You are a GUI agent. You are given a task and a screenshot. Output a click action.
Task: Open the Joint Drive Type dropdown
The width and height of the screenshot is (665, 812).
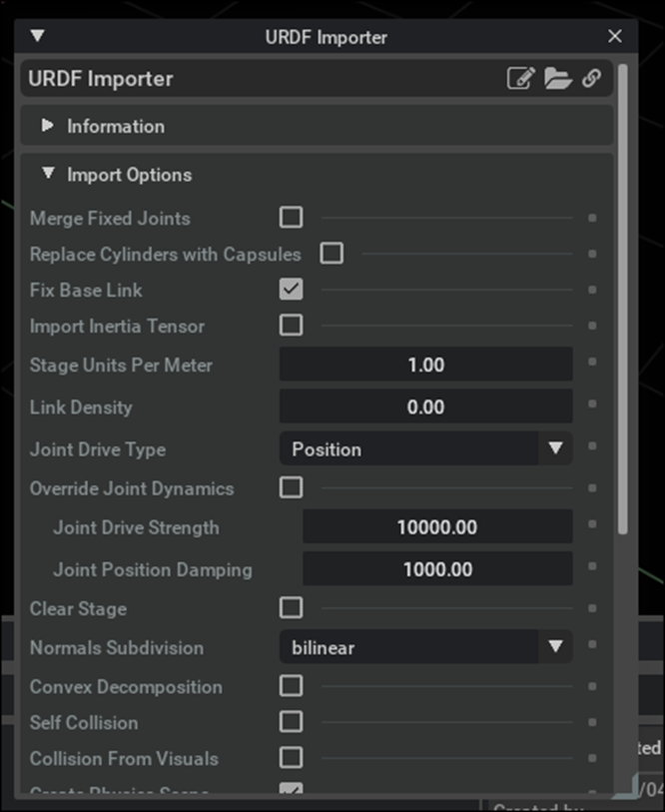(425, 448)
